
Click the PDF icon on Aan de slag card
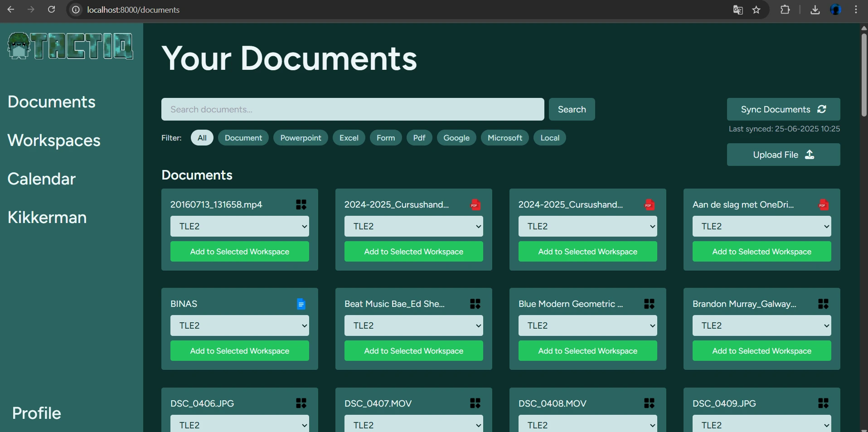tap(823, 205)
